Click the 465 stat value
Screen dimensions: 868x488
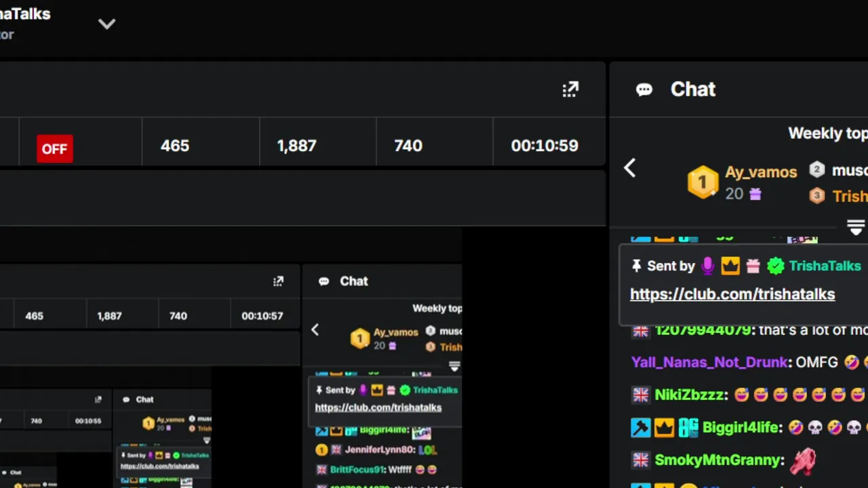(x=175, y=146)
